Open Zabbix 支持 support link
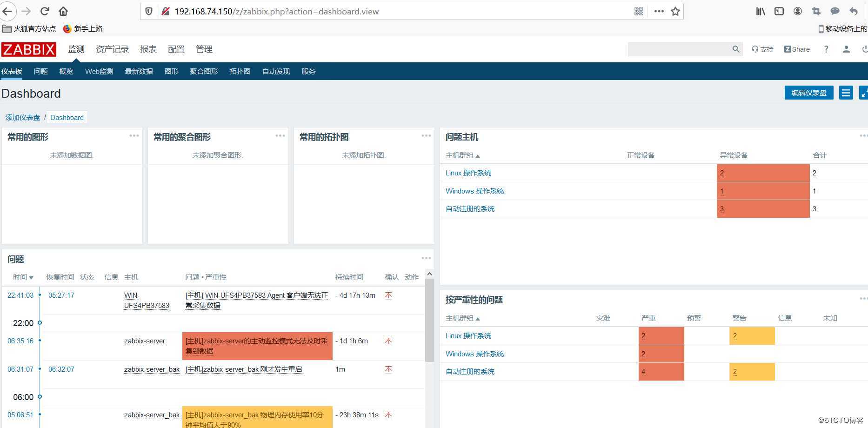 [x=762, y=49]
